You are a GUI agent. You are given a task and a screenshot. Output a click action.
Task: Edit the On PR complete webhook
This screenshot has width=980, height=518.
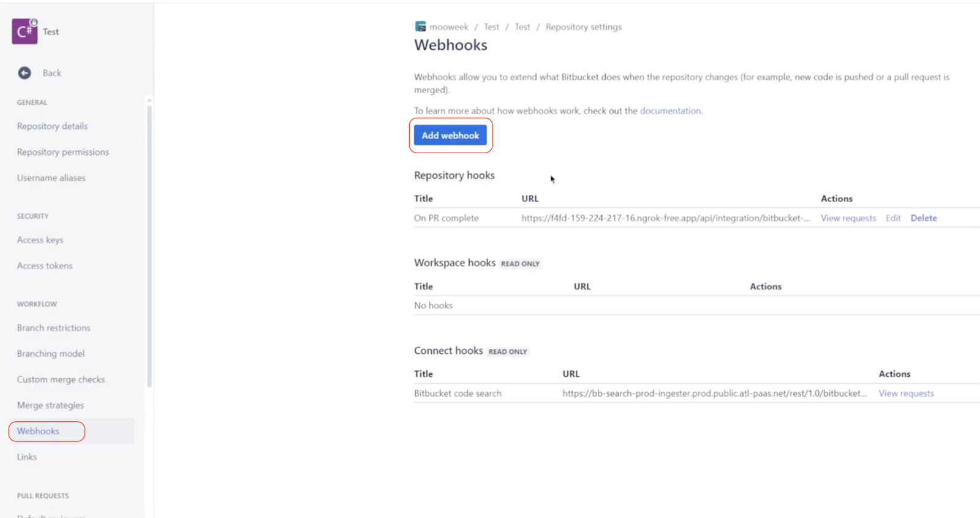point(892,218)
